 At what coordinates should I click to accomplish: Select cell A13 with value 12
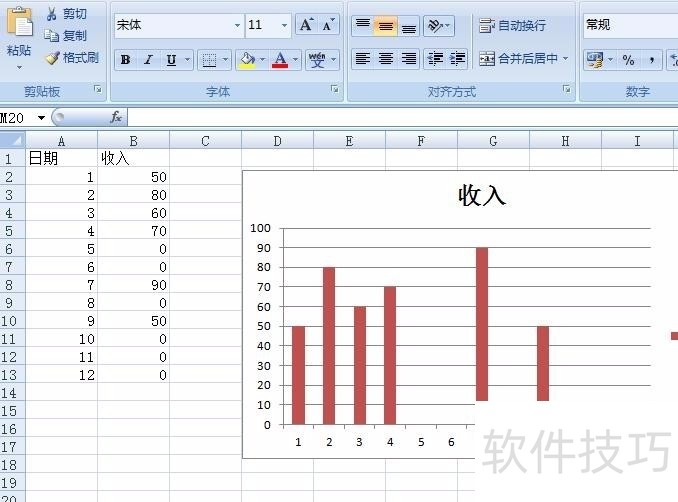tap(61, 375)
